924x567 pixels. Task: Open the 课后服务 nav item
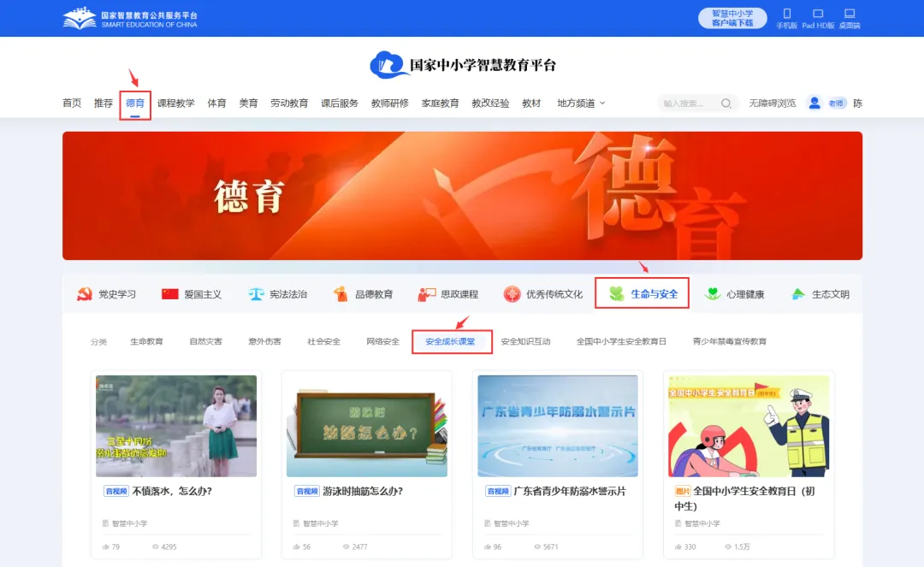pyautogui.click(x=340, y=103)
